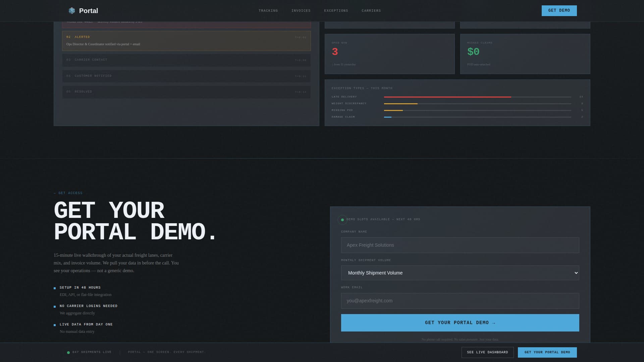644x362 pixels.
Task: Select the 03 Carrier Contact step
Action: (x=186, y=60)
